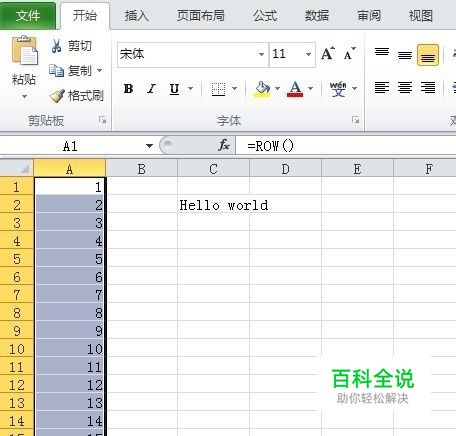Click the 粘贴 Paste label
The width and height of the screenshot is (456, 436).
tap(24, 80)
